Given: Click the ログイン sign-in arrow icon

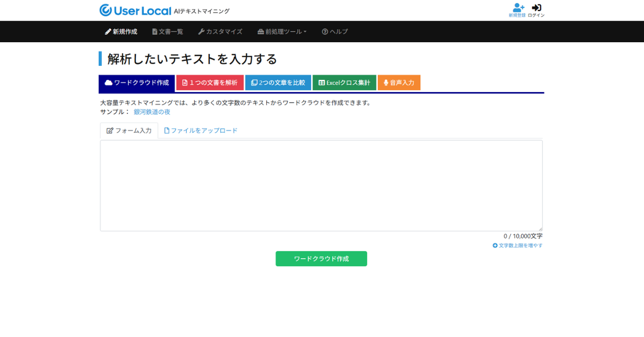Looking at the screenshot, I should coord(536,8).
